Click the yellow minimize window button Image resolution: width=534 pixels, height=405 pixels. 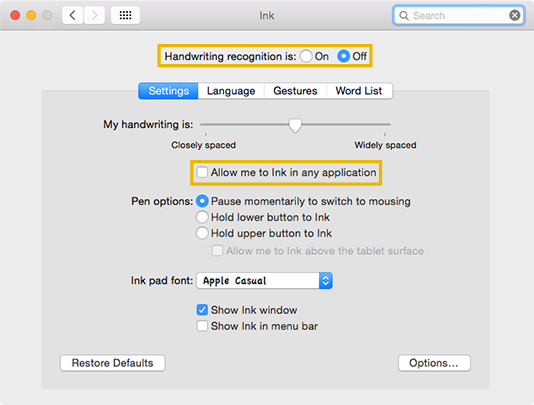pos(31,15)
